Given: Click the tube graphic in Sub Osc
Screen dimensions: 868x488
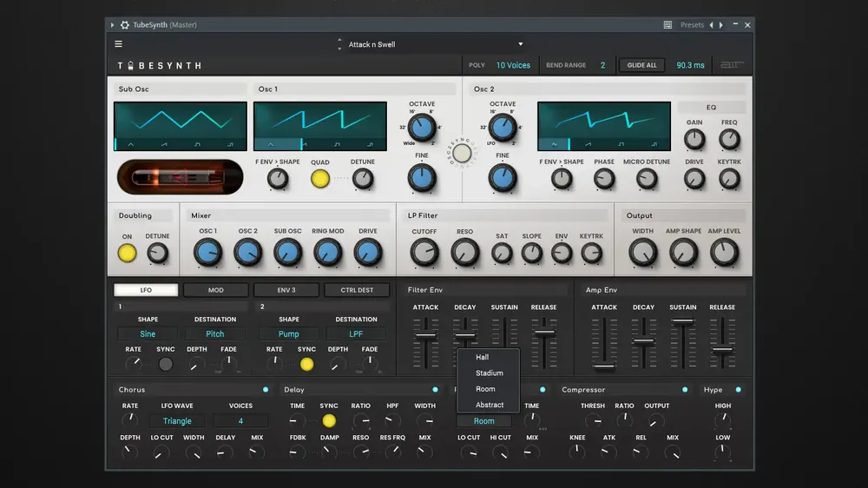Looking at the screenshot, I should pos(181,177).
